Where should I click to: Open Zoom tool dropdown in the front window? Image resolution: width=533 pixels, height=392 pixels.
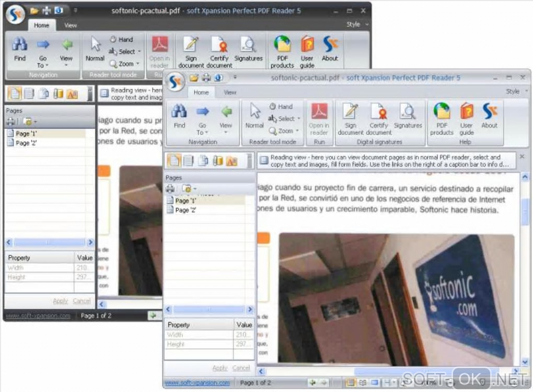point(284,131)
